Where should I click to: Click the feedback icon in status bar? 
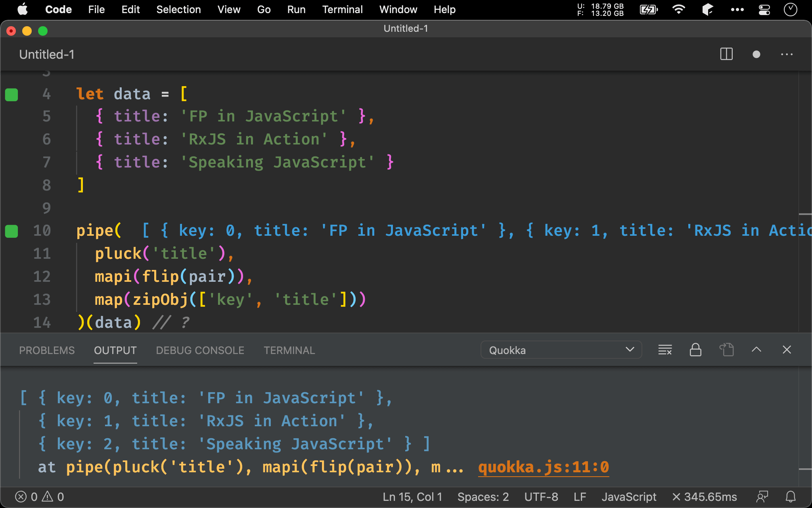pyautogui.click(x=762, y=497)
